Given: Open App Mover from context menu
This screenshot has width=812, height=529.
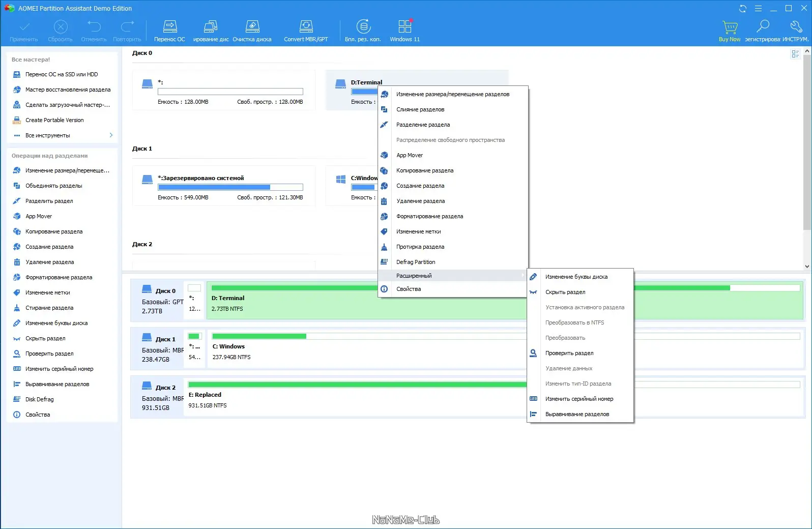Looking at the screenshot, I should (x=453, y=155).
